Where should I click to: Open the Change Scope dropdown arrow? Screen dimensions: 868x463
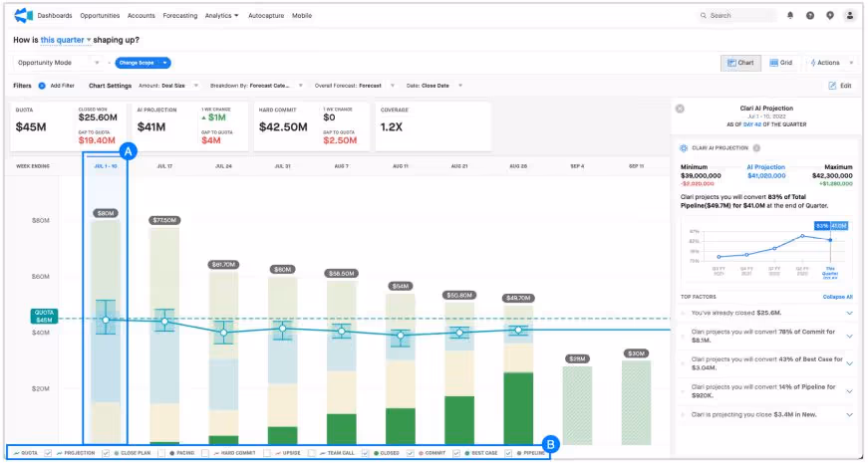pyautogui.click(x=164, y=63)
